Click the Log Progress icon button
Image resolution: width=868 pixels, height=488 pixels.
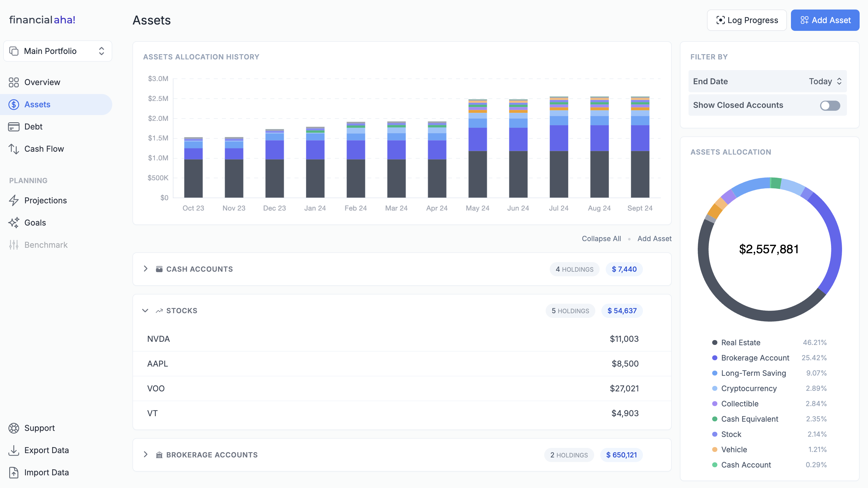720,20
